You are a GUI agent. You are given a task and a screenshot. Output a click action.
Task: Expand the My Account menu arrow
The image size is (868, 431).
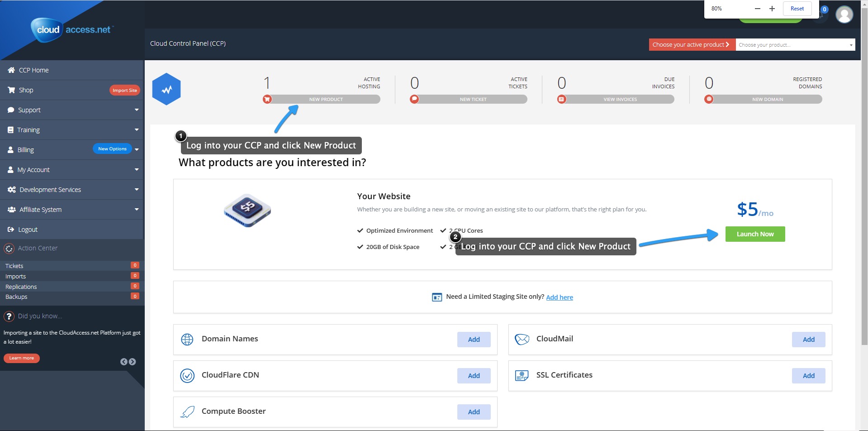click(x=137, y=170)
